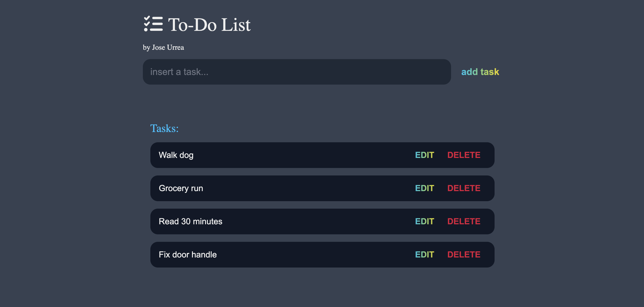Focus the 'insert a task...' input field

click(297, 72)
